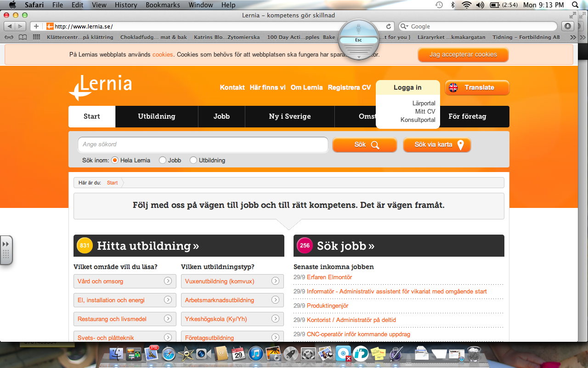
Task: Follow the orange cookies link in banner
Action: tap(163, 55)
